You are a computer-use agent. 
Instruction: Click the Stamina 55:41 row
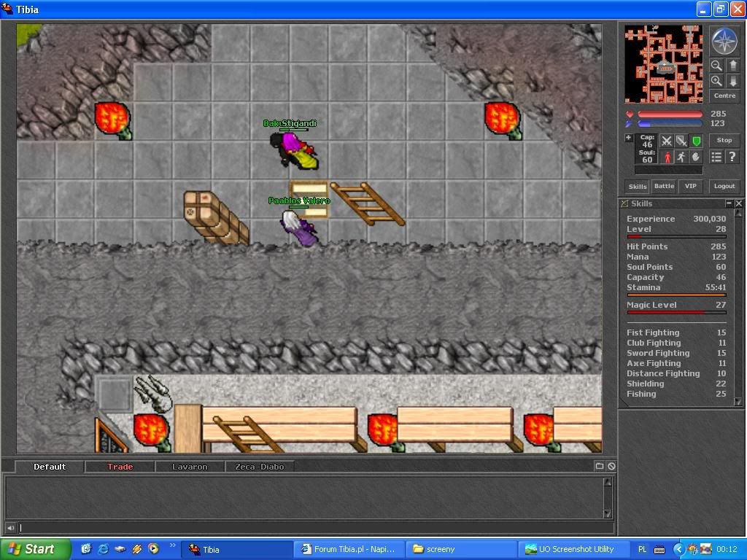676,287
